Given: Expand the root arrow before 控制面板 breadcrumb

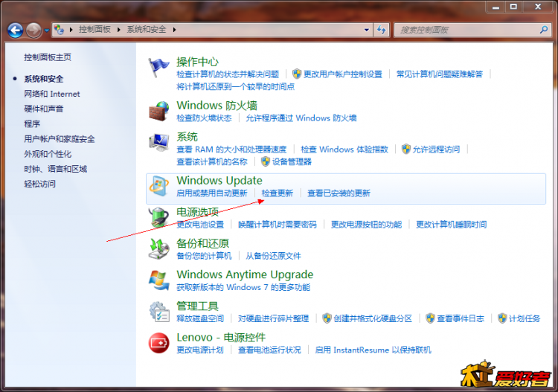Looking at the screenshot, I should [x=71, y=30].
